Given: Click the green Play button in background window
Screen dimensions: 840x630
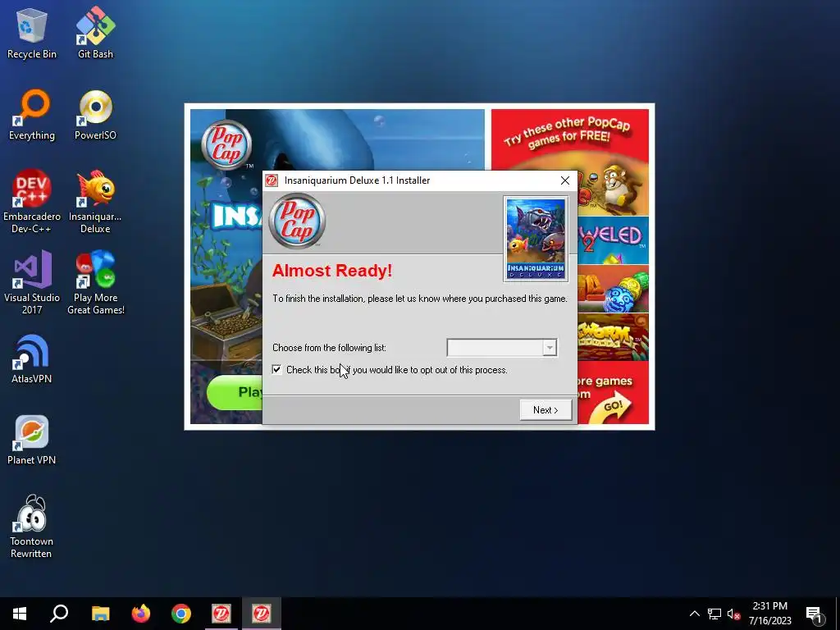Looking at the screenshot, I should click(235, 392).
